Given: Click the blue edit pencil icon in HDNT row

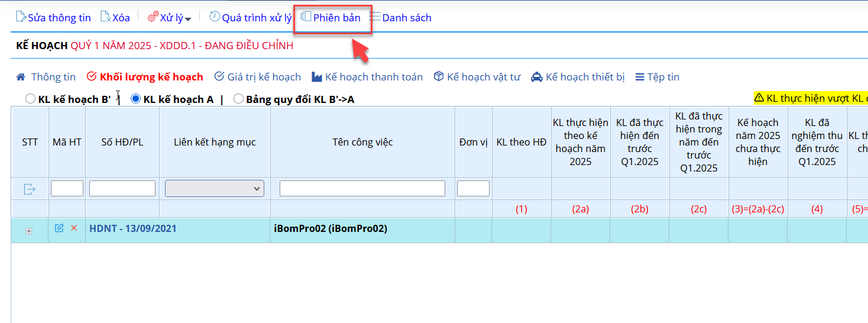Looking at the screenshot, I should [59, 228].
